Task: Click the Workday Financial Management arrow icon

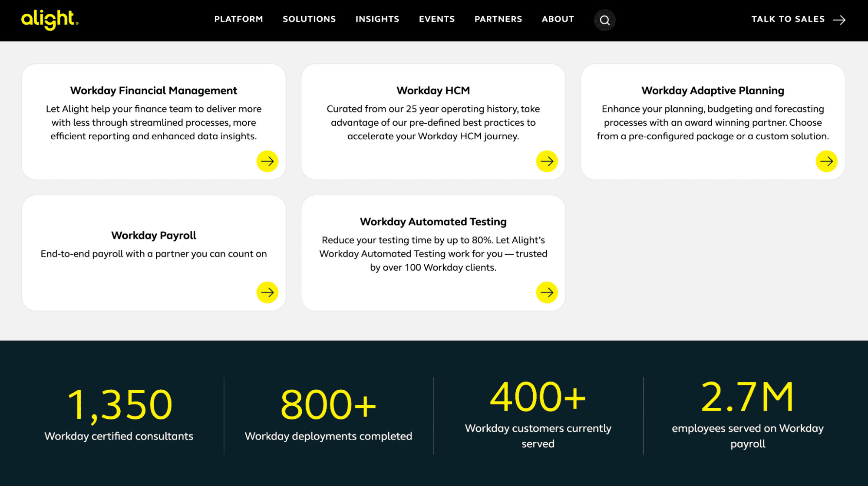Action: (x=267, y=161)
